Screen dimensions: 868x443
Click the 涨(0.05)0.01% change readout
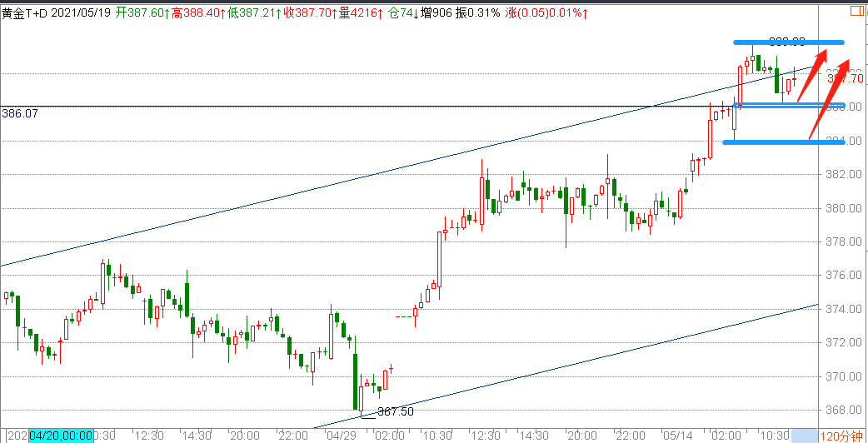547,14
